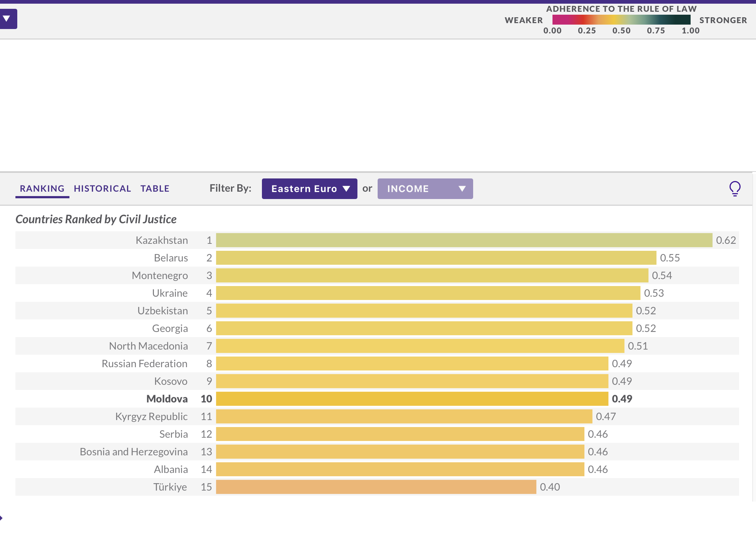The image size is (756, 546).
Task: Click the highlighted Moldova bar
Action: (x=411, y=399)
